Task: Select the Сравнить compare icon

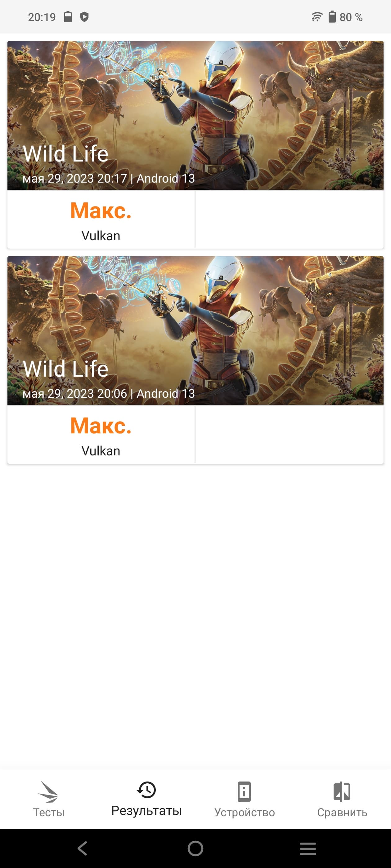Action: pyautogui.click(x=342, y=791)
